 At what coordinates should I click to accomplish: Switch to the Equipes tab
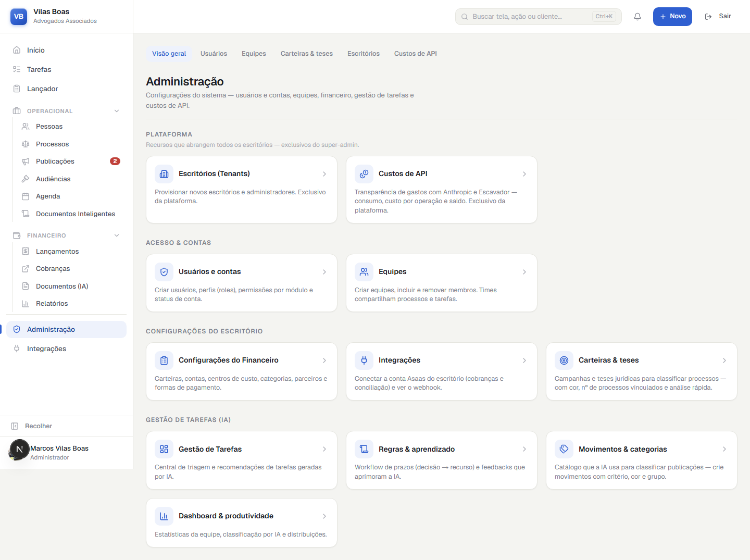point(254,54)
